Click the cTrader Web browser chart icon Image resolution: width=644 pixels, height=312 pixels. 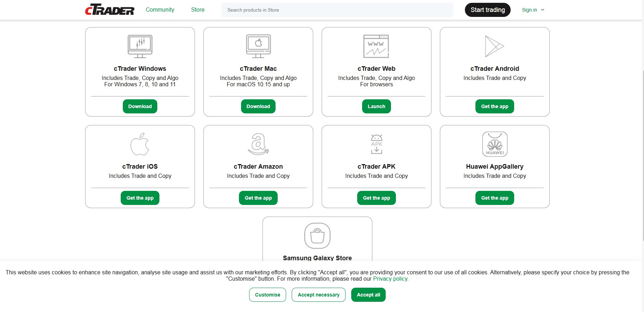[376, 46]
